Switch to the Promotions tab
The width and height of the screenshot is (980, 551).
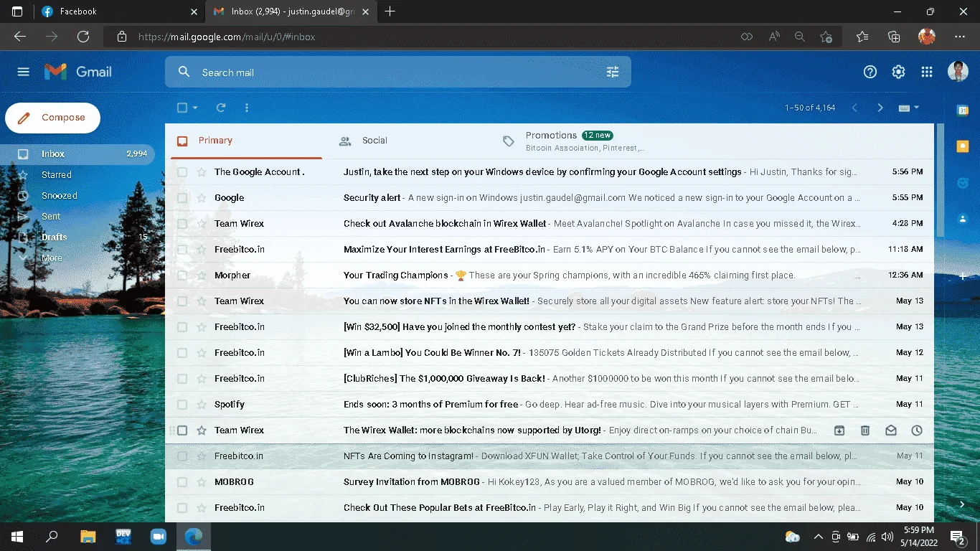[x=574, y=141]
